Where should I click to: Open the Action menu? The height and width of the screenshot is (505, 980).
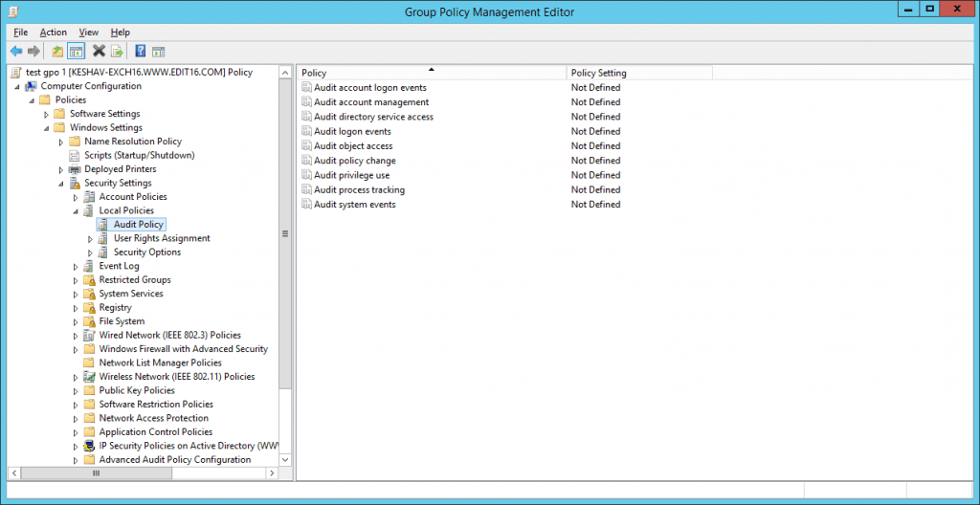tap(54, 32)
